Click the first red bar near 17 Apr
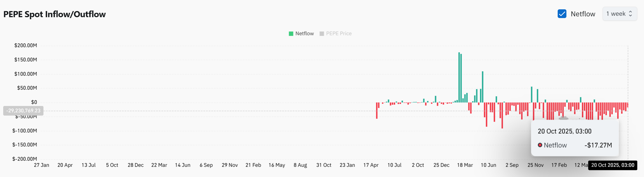 (x=377, y=110)
